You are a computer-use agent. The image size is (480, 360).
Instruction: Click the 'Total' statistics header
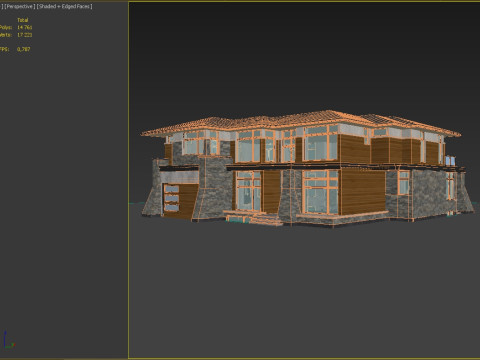(x=23, y=20)
